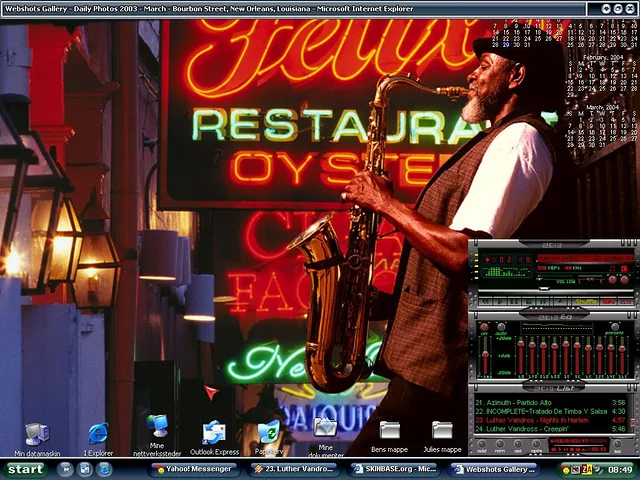Click the playlist scrollbar red handle
Image resolution: width=640 pixels, height=480 pixels.
[x=633, y=422]
